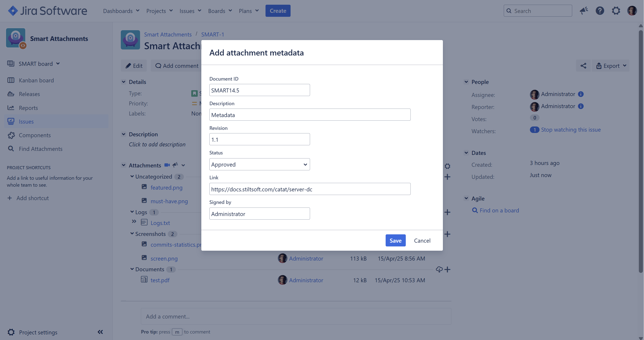
Task: Add attachment to Screenshots category plus icon
Action: point(447,234)
